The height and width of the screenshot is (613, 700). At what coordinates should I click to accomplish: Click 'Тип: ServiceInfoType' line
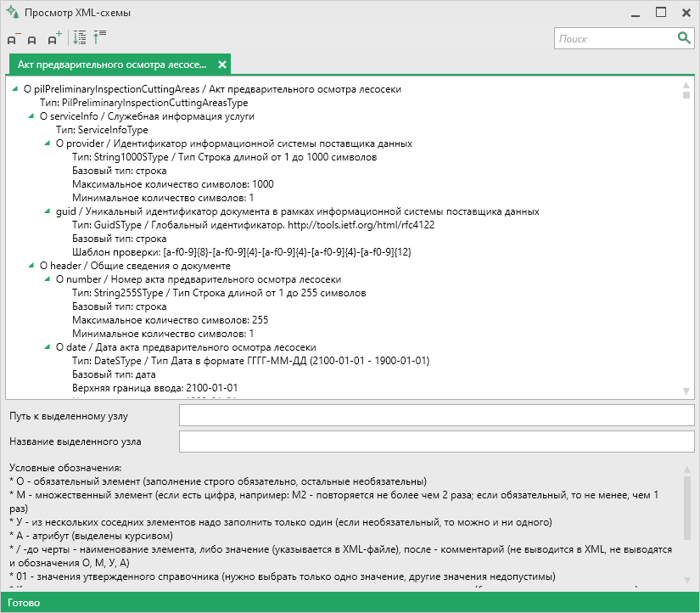pos(102,130)
